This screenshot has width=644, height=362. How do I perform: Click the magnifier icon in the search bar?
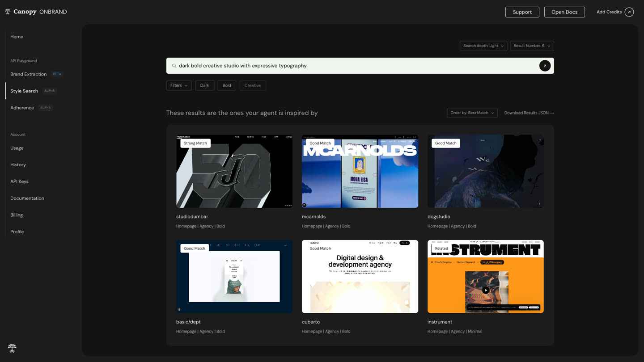coord(174,66)
